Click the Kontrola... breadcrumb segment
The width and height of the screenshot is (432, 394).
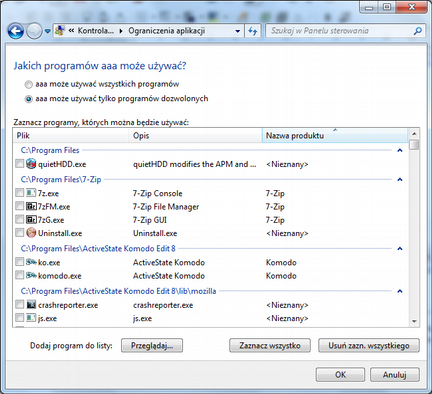coord(96,31)
